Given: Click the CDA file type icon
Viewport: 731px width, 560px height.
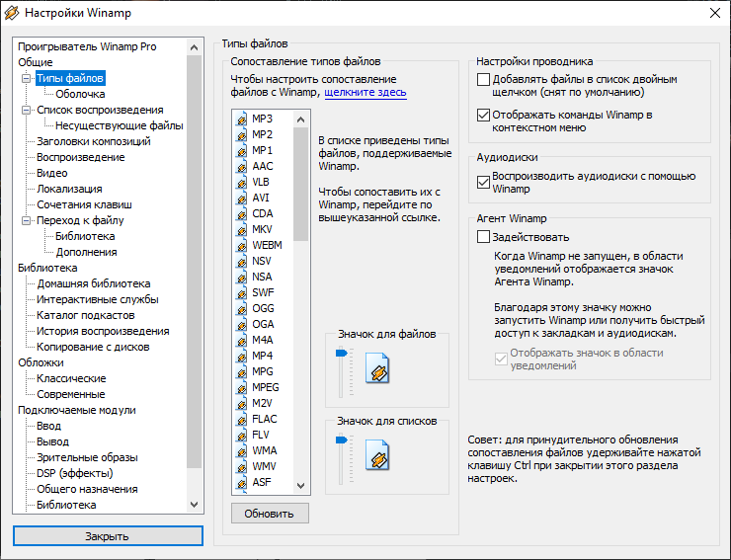Looking at the screenshot, I should [241, 214].
